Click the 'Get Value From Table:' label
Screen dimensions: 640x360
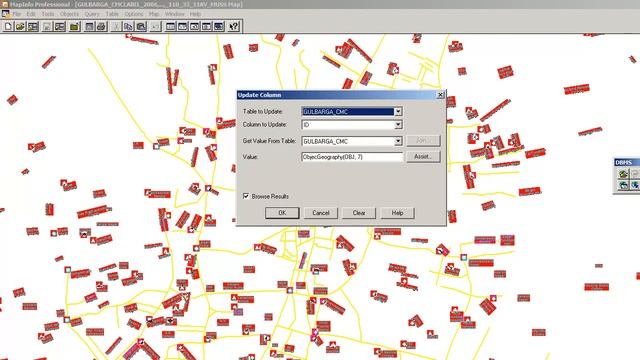click(269, 141)
